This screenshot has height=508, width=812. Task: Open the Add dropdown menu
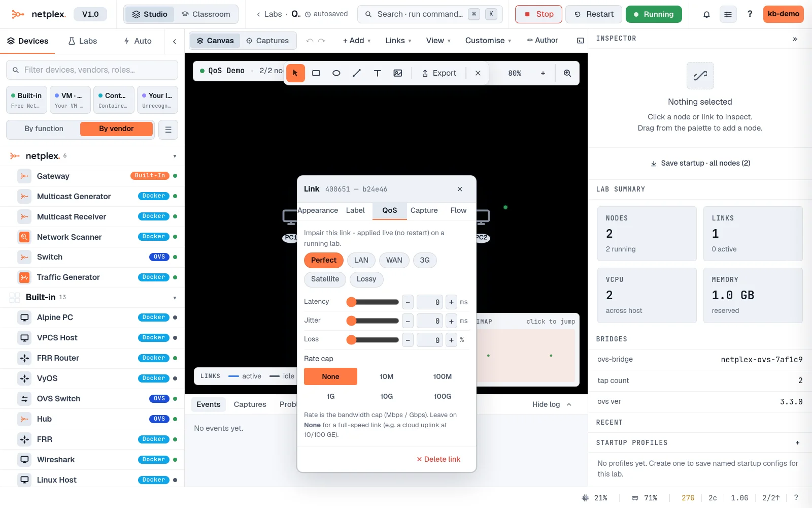point(357,41)
